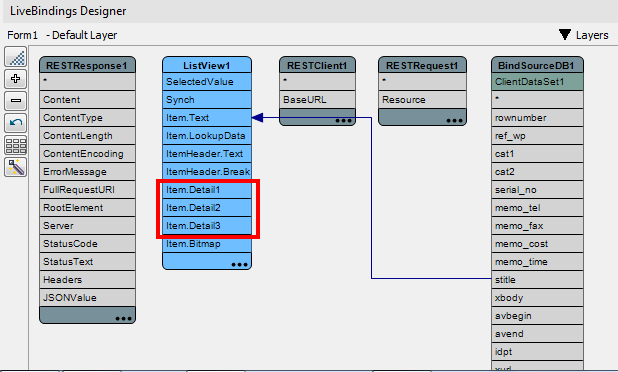Select the RESTResponse1 node header
The height and width of the screenshot is (372, 618).
point(87,65)
